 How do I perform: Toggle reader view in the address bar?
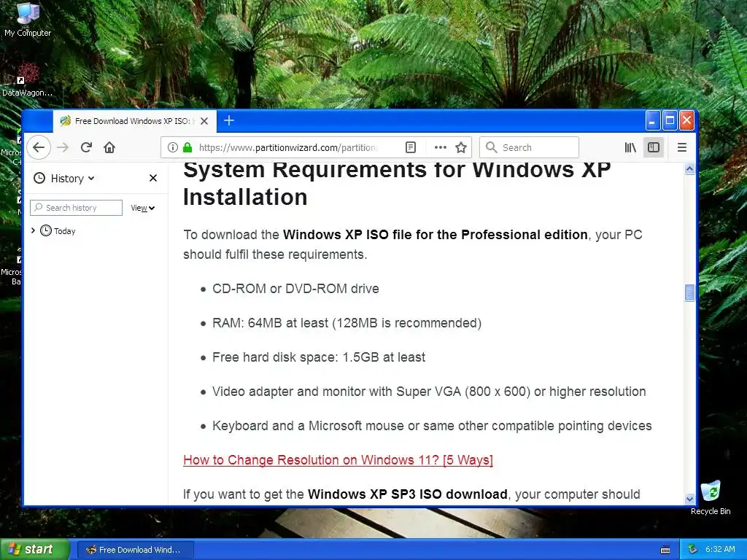[411, 147]
